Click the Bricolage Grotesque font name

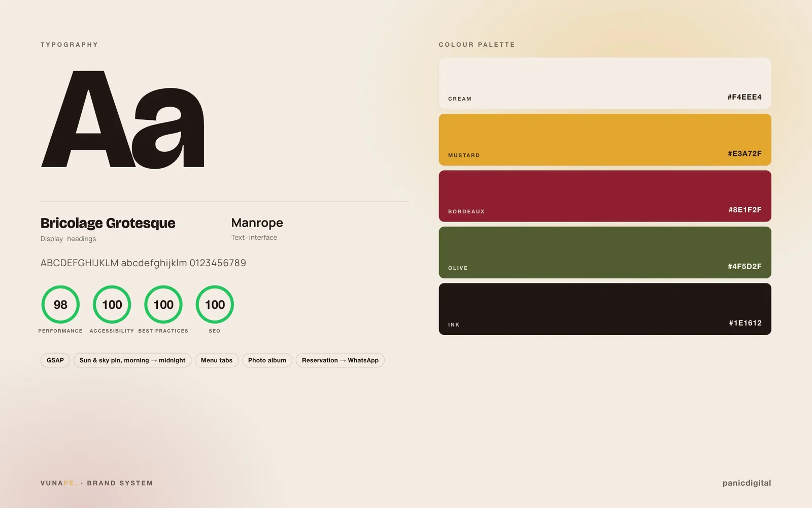[x=108, y=223]
